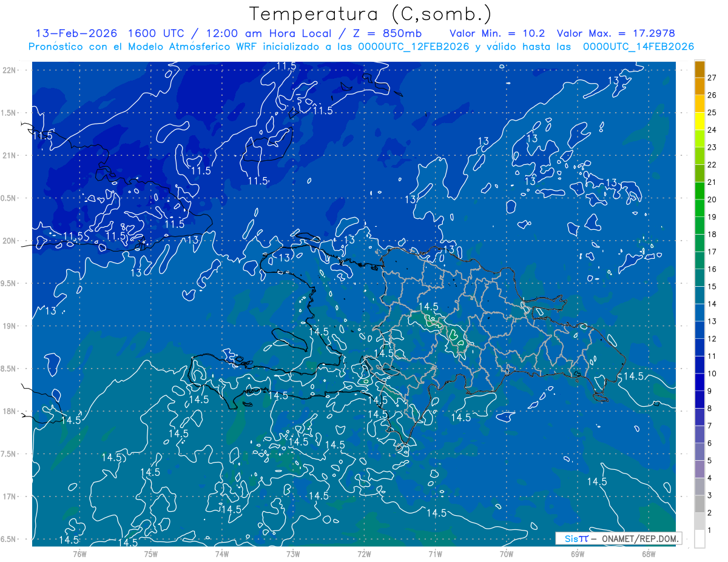Click the 'Valor Max. = 17.2978' text
The height and width of the screenshot is (562, 728).
pyautogui.click(x=616, y=33)
